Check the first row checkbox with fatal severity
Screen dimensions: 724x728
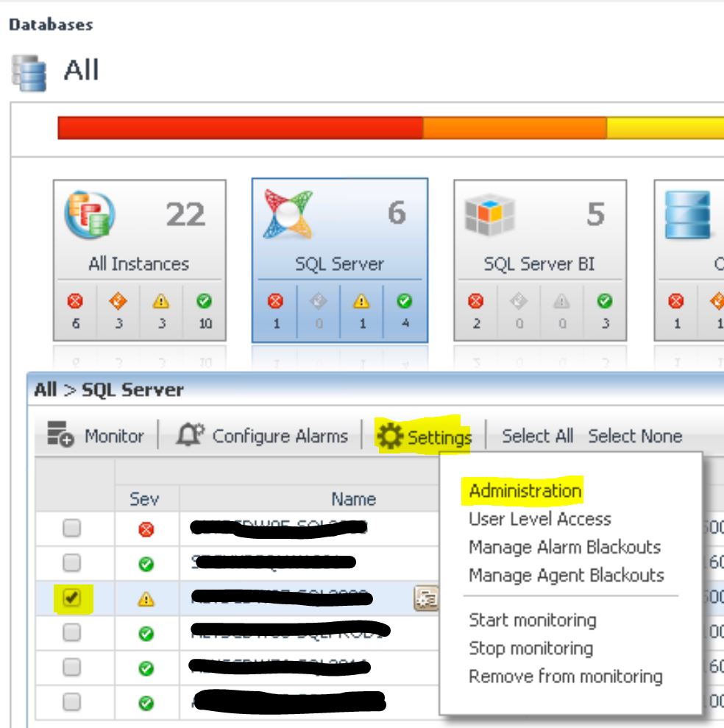pyautogui.click(x=72, y=528)
